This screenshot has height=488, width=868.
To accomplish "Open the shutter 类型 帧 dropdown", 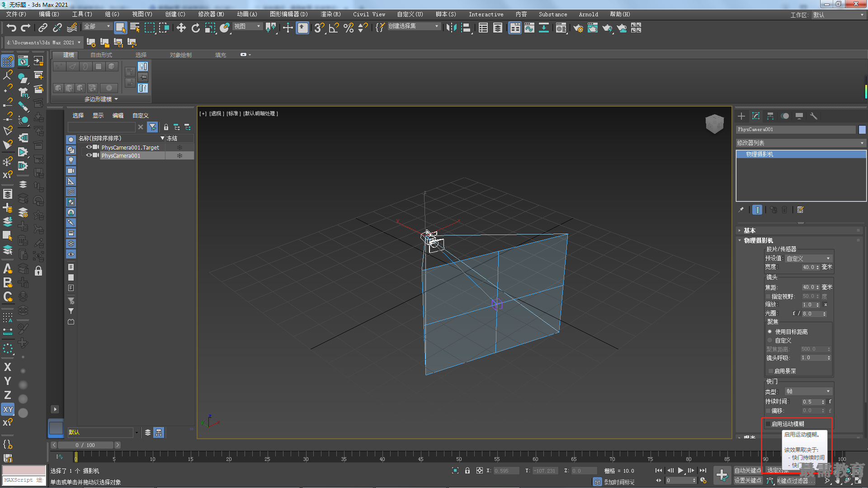I will click(x=808, y=392).
